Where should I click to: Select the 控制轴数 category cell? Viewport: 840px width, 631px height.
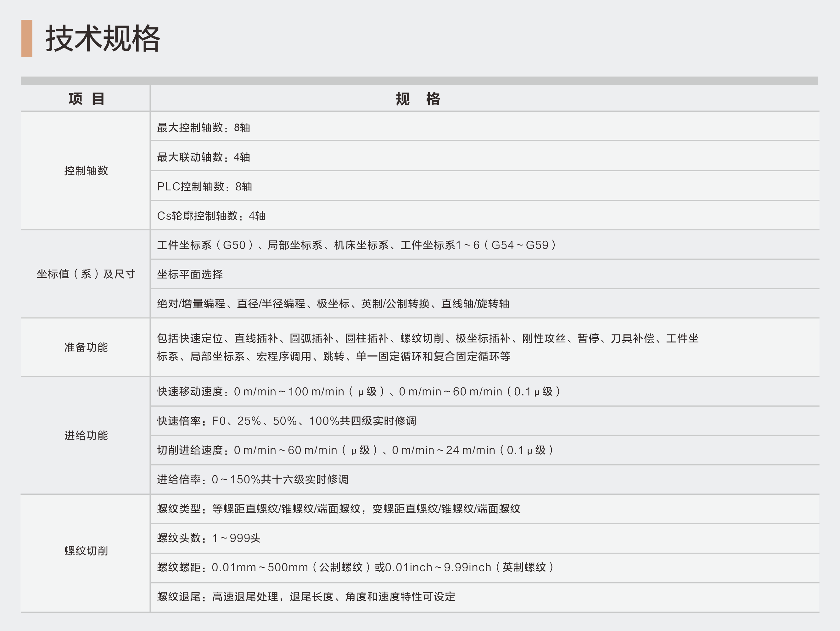[86, 171]
